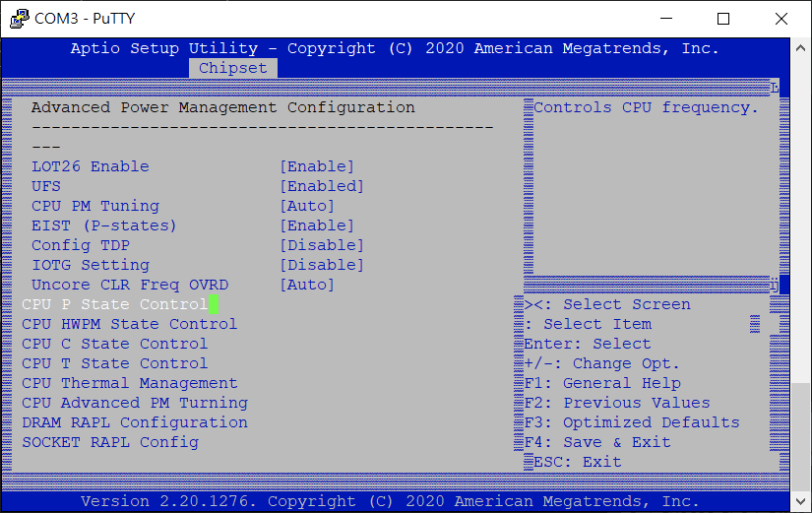The width and height of the screenshot is (812, 513).
Task: Click the PuTTY icon in title bar
Action: click(19, 19)
